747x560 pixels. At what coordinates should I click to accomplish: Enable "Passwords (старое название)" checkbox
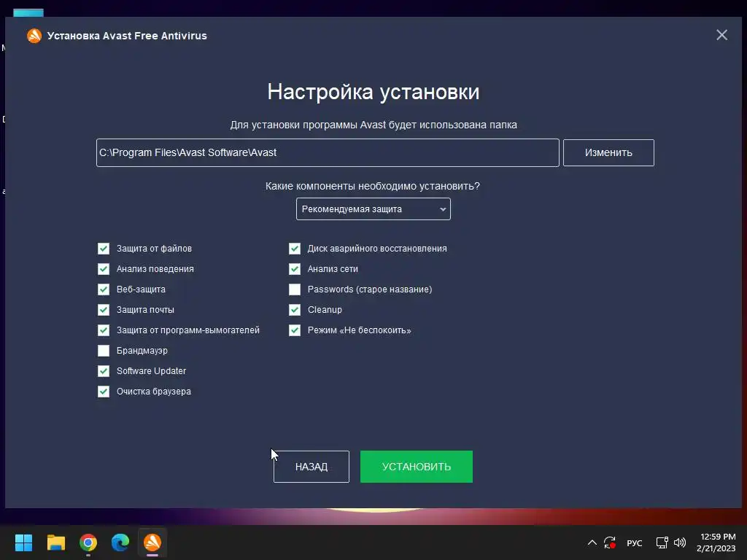295,289
